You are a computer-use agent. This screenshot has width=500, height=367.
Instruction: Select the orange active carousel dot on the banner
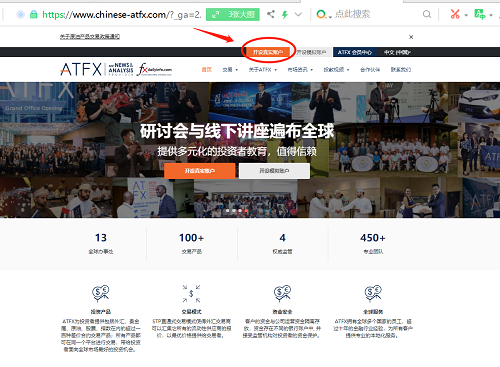246,210
